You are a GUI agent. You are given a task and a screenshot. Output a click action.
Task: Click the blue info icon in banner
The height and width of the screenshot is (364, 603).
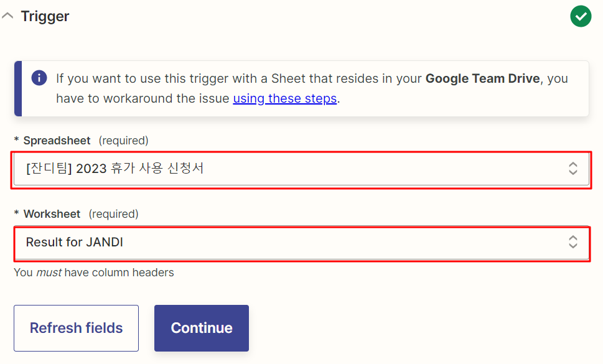[x=39, y=78]
